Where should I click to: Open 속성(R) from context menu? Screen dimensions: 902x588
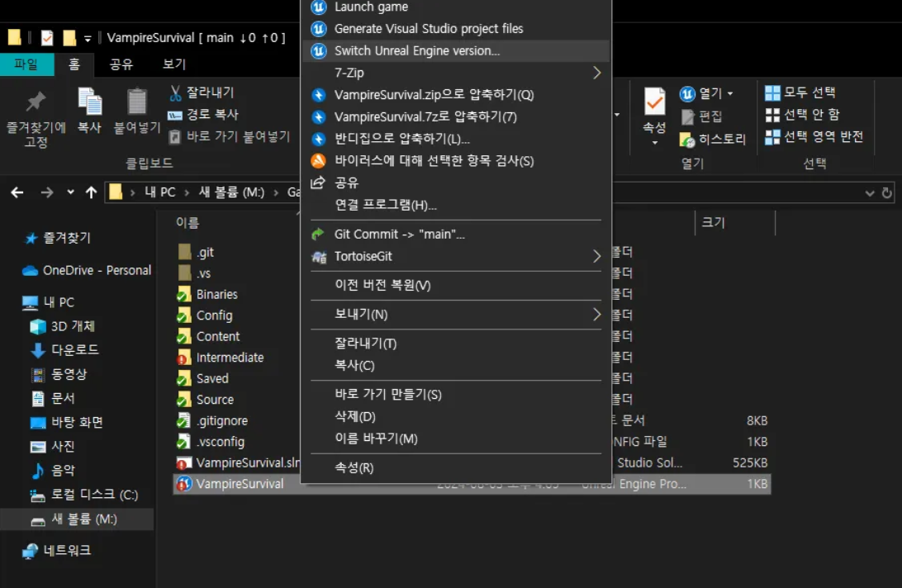tap(456, 467)
